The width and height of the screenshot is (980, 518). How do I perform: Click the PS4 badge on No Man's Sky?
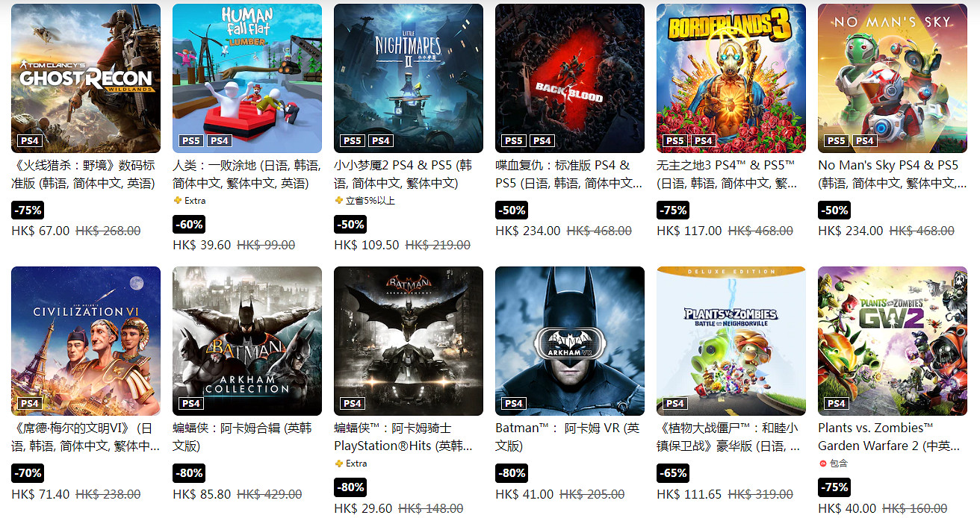[x=865, y=140]
